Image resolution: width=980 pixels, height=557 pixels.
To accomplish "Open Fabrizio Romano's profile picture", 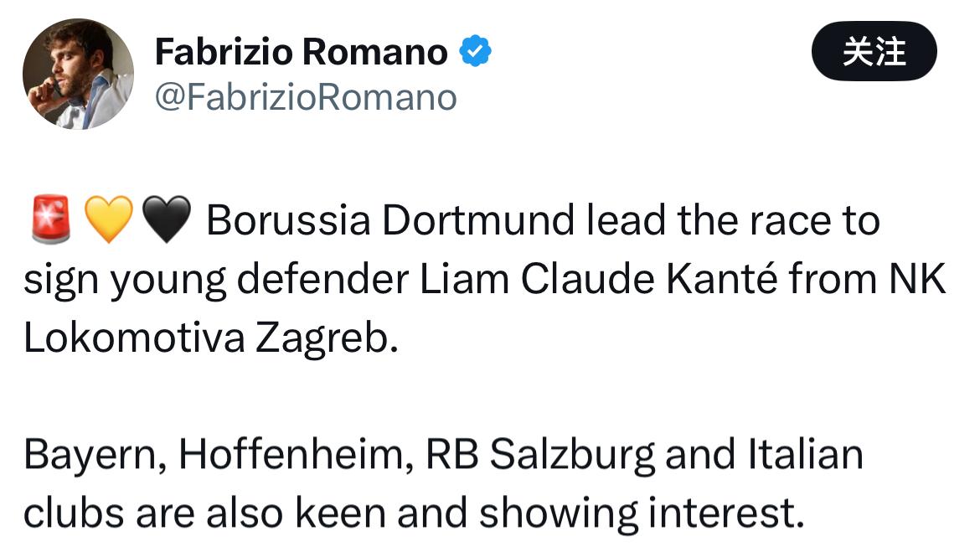I will pos(78,74).
